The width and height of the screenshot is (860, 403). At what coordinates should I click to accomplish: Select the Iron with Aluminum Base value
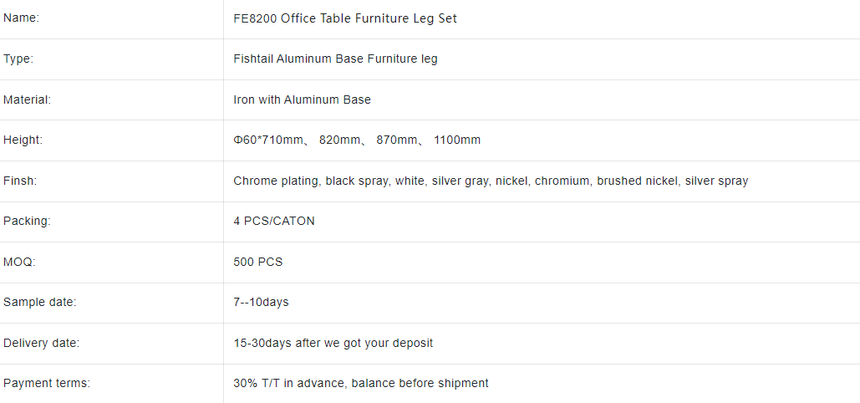tap(302, 100)
